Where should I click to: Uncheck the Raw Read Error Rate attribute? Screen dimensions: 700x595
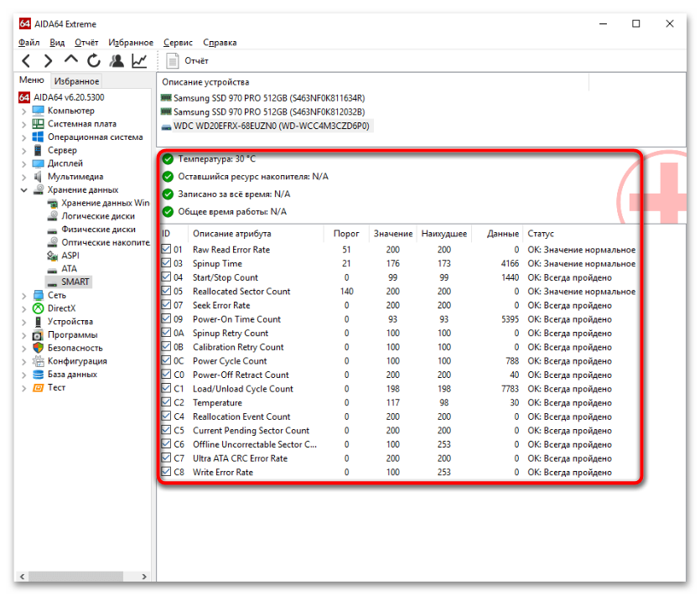click(166, 249)
